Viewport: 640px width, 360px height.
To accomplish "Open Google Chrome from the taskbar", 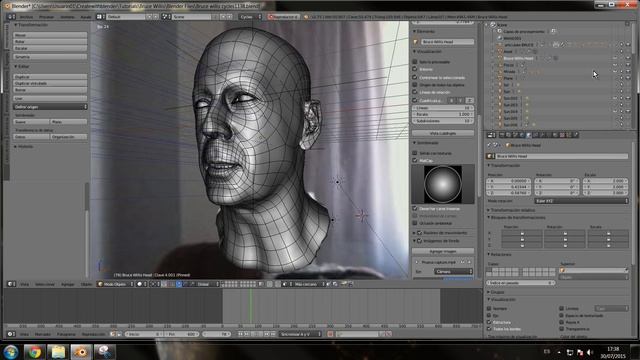I will click(34, 351).
